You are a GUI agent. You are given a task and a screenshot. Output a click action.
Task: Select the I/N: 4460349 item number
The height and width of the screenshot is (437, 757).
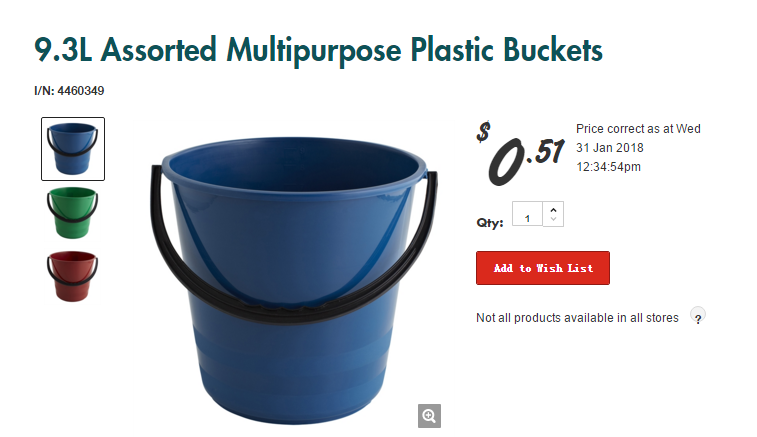[69, 91]
